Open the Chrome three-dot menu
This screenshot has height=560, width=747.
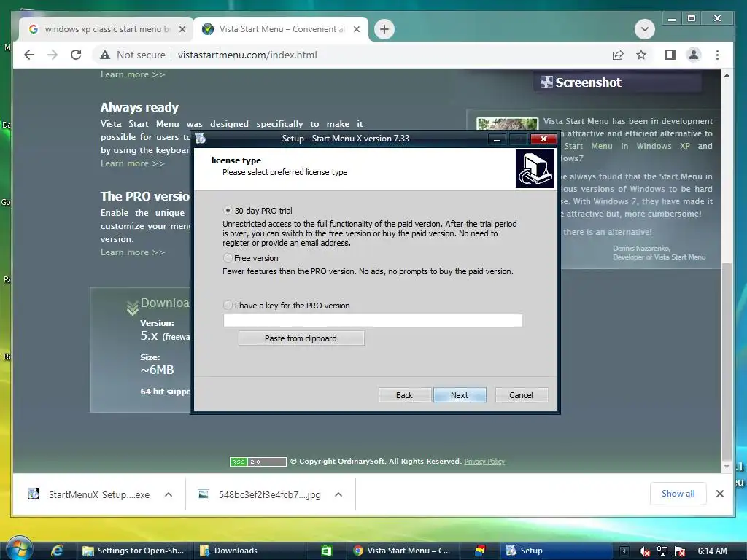coord(718,55)
